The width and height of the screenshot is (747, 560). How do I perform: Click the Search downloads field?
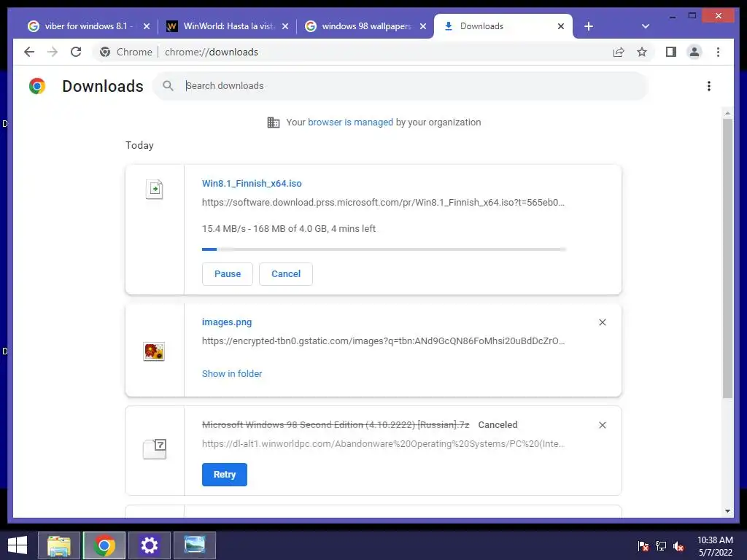pos(400,86)
